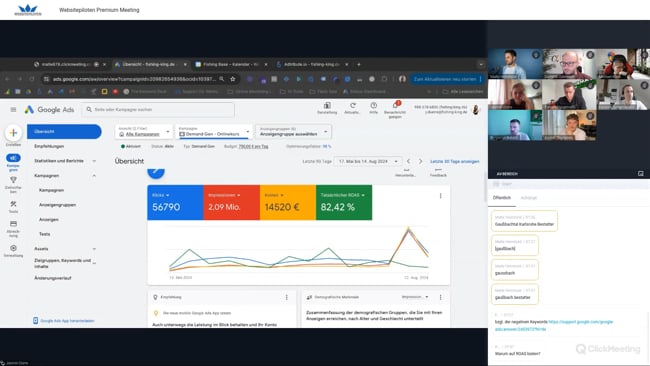Open the Klicks metric dropdown

[160, 195]
